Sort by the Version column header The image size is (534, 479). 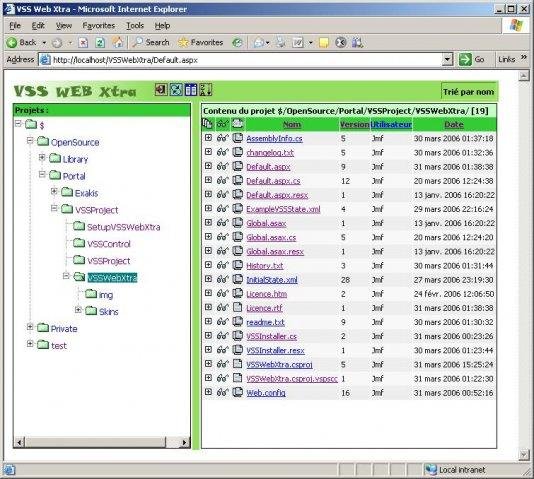tap(354, 125)
